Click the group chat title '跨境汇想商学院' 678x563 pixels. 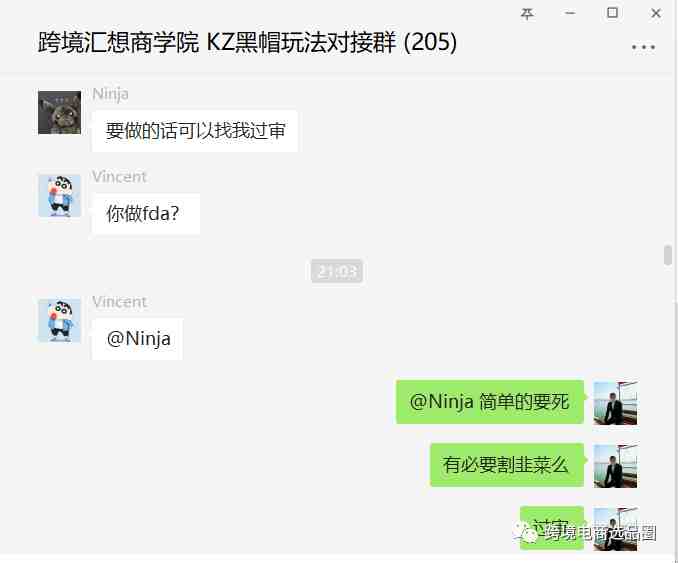click(x=118, y=42)
